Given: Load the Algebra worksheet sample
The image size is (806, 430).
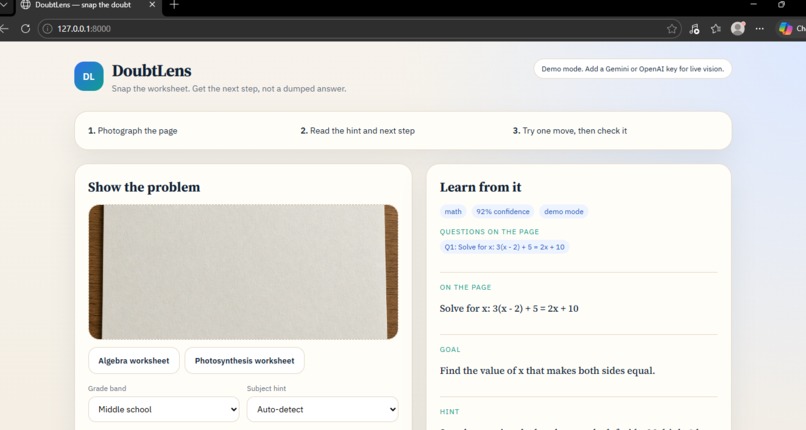Looking at the screenshot, I should pos(134,361).
